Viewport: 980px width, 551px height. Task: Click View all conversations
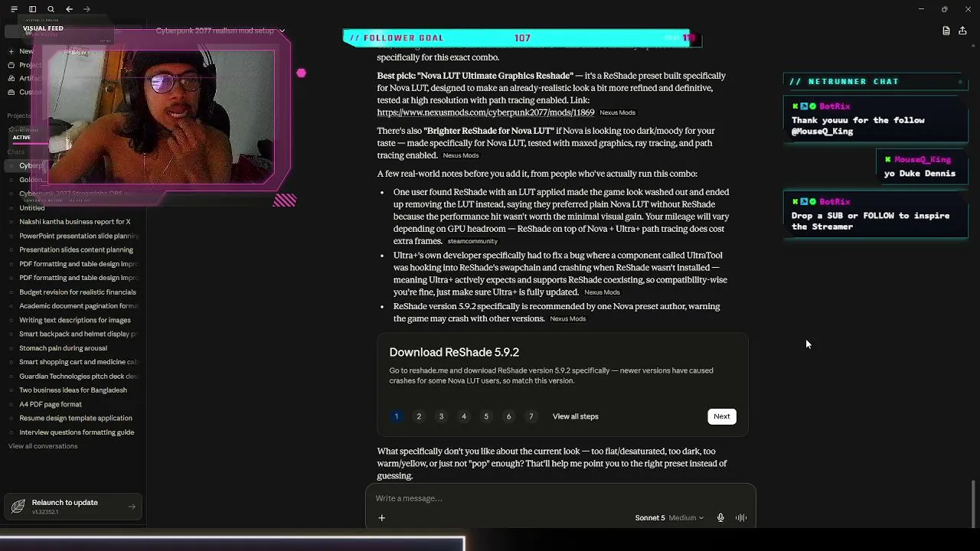43,446
